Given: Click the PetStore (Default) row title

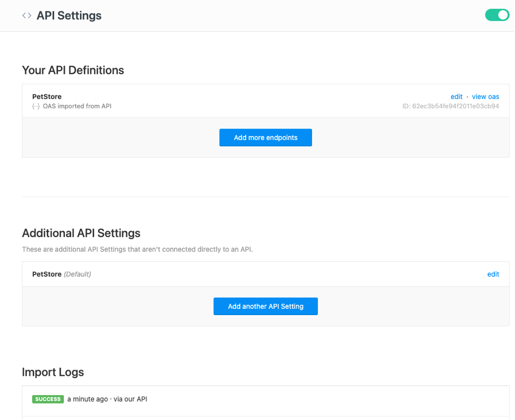Looking at the screenshot, I should point(62,274).
